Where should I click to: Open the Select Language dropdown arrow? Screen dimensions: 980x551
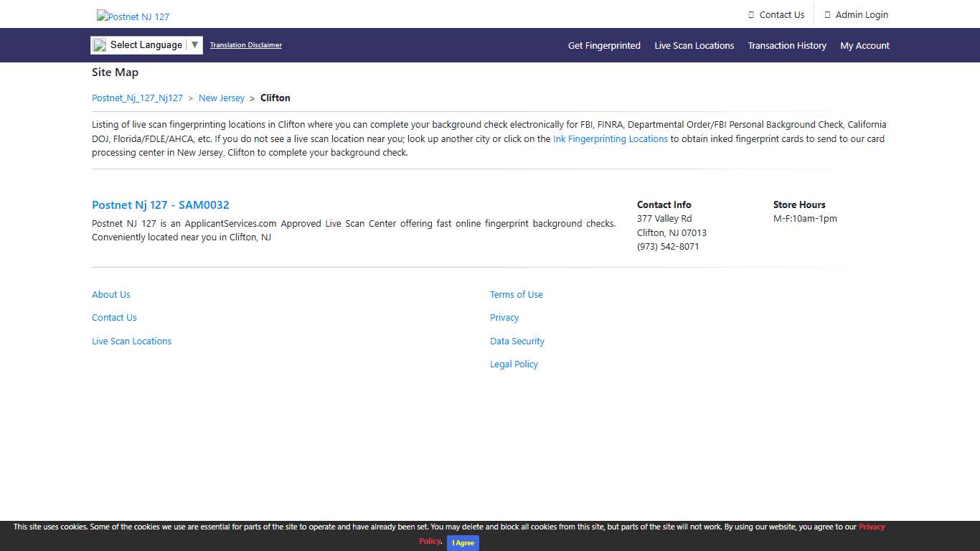point(195,44)
